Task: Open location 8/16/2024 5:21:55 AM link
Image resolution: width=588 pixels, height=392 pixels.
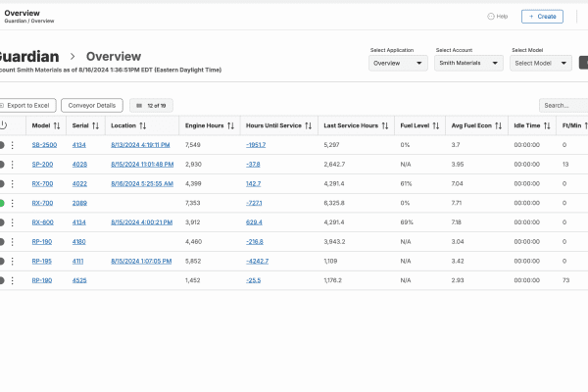Action: (x=142, y=184)
